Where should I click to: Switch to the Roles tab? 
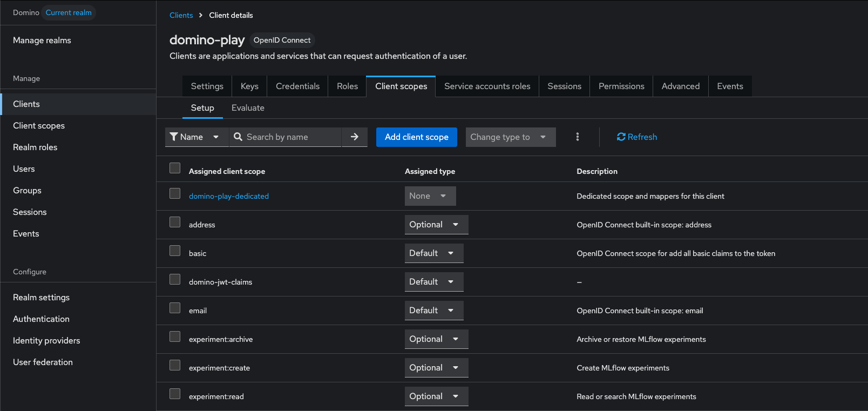(x=347, y=86)
